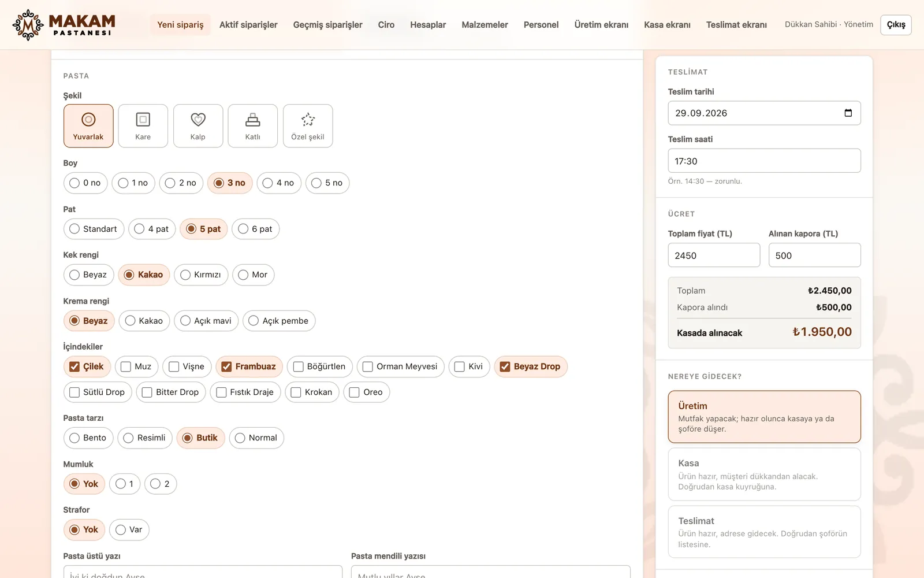Set Strafor to Var
The height and width of the screenshot is (578, 924).
pos(129,529)
